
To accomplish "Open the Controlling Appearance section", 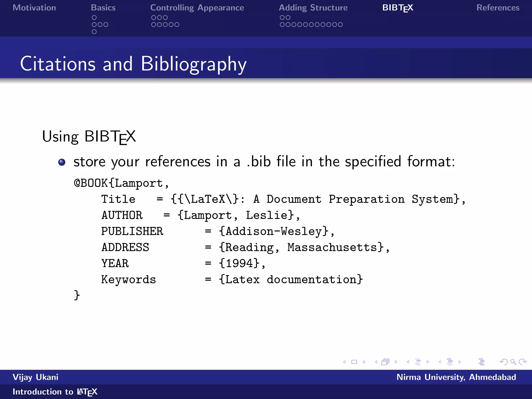I will point(197,8).
